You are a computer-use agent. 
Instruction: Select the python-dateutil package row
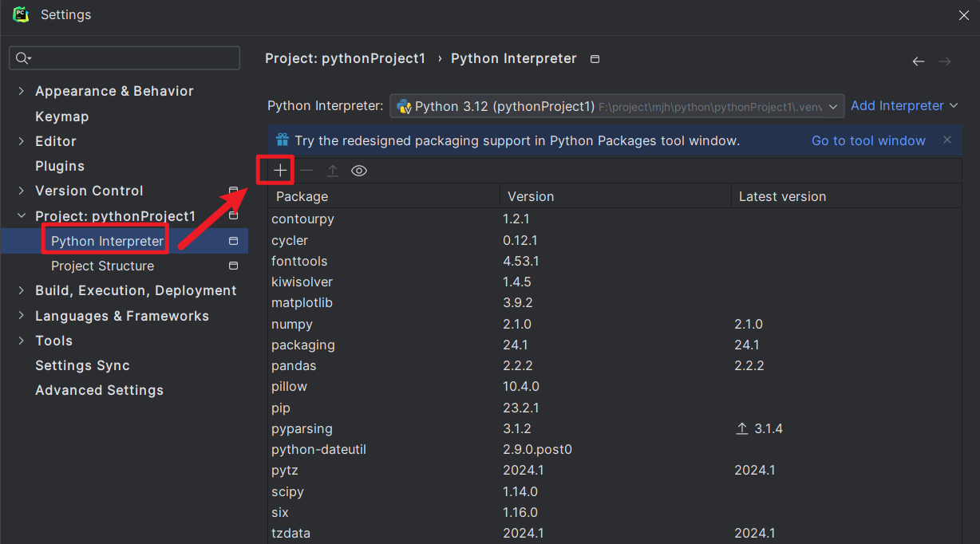(x=614, y=449)
